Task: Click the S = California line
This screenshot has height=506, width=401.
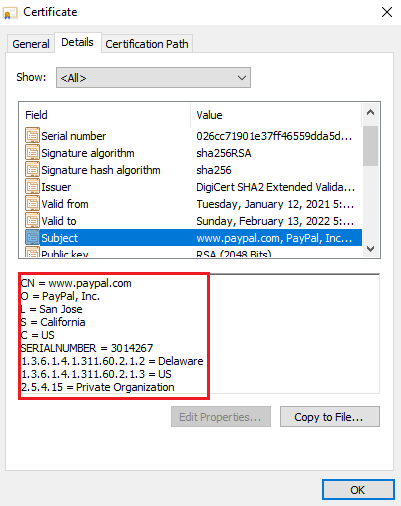Action: point(53,322)
